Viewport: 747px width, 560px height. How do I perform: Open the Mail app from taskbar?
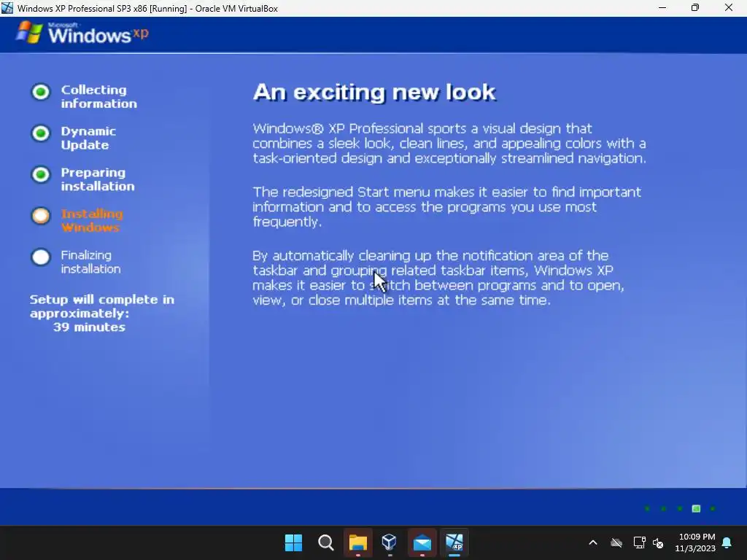point(422,542)
